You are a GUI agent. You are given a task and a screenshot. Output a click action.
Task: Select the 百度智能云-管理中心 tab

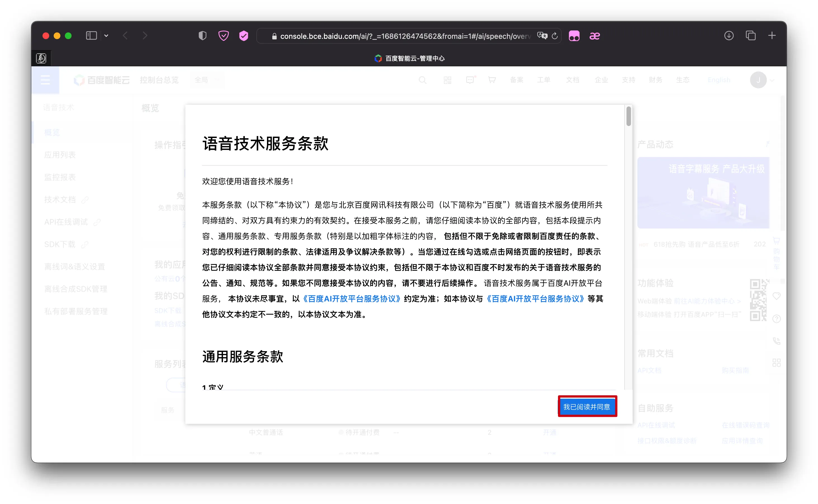[x=410, y=58]
